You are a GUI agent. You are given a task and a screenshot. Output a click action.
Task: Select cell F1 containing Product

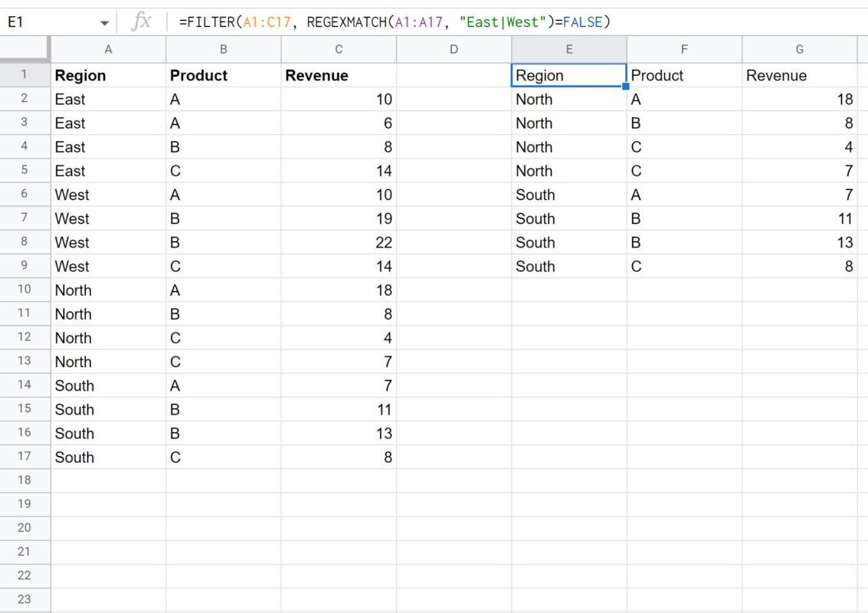coord(684,75)
